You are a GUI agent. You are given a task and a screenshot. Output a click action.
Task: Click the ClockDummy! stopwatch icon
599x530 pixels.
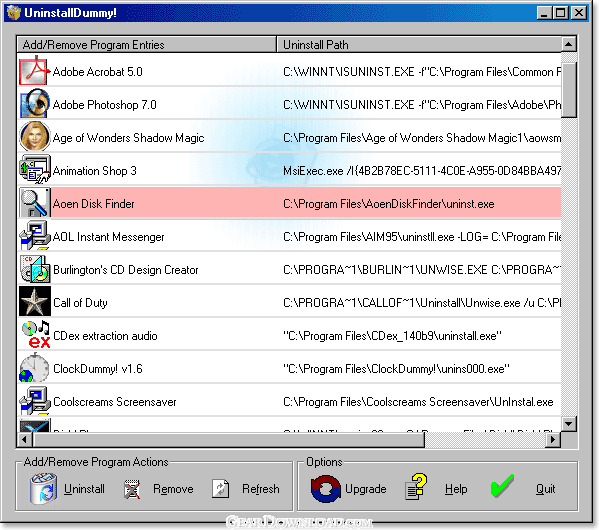coord(34,368)
